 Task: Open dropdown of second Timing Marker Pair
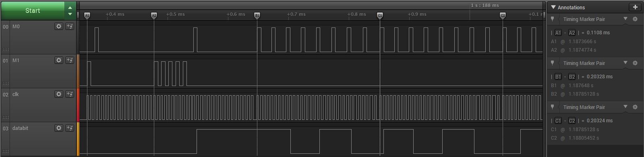pyautogui.click(x=625, y=63)
